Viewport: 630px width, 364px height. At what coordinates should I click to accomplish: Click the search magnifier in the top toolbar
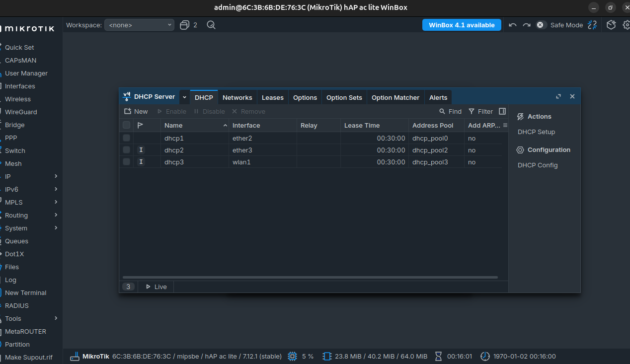211,25
